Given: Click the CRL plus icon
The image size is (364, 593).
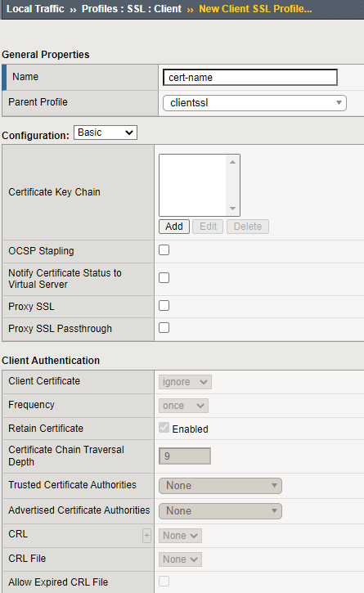Looking at the screenshot, I should (x=146, y=536).
